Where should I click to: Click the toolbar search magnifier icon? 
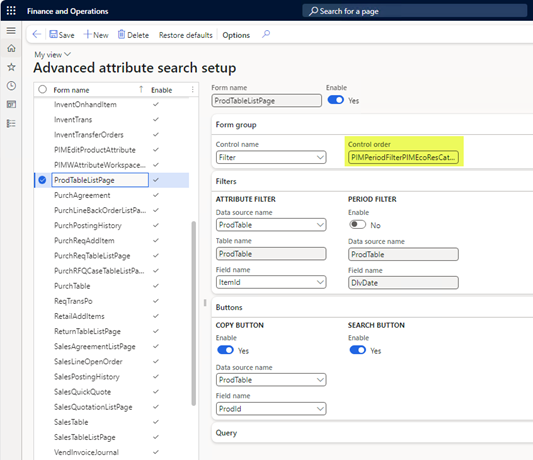click(266, 34)
